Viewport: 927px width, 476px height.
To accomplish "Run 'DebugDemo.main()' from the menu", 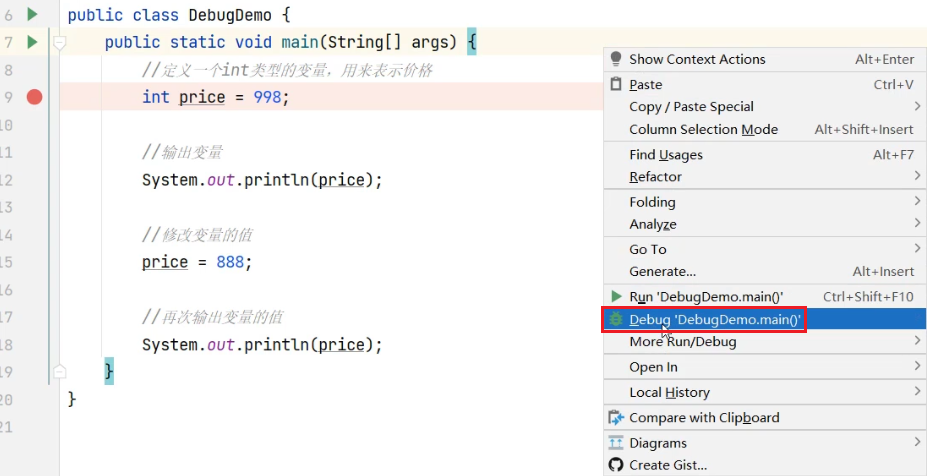I will [764, 297].
